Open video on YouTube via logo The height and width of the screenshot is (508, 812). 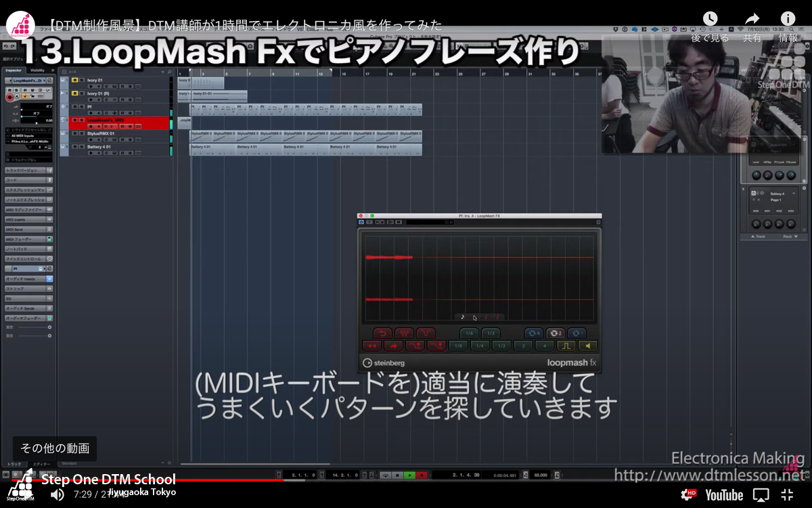[724, 495]
